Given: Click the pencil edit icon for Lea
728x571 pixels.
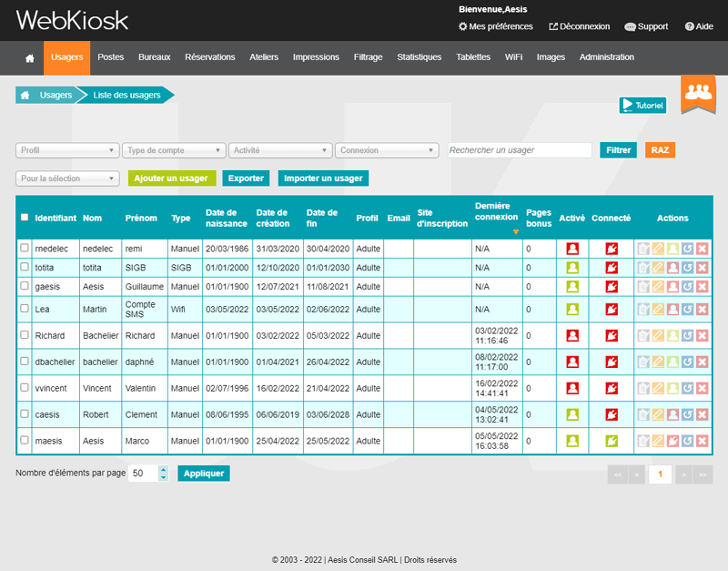Looking at the screenshot, I should [x=658, y=309].
